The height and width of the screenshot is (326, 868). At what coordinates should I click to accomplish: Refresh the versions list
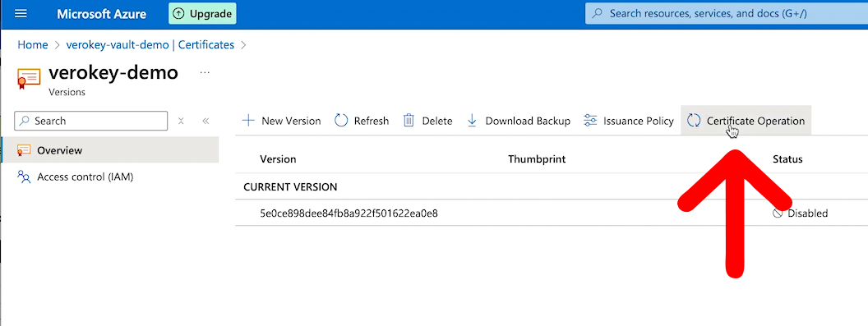(362, 121)
